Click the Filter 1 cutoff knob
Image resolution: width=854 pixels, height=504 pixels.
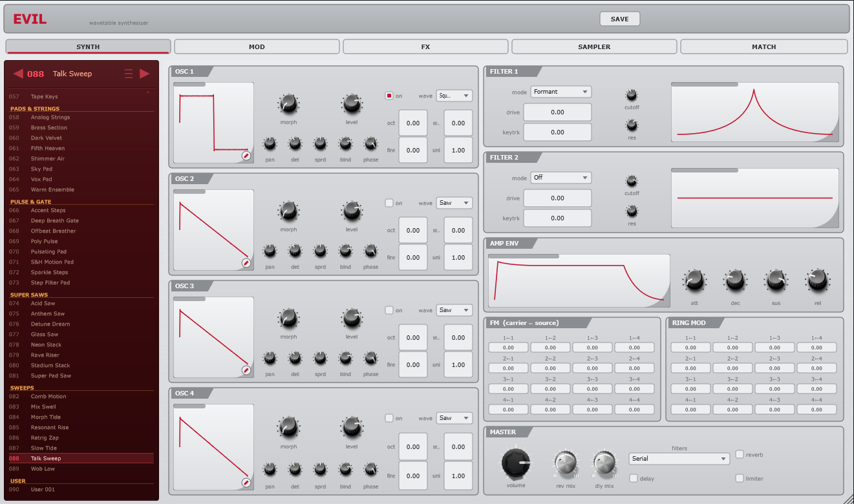[632, 95]
